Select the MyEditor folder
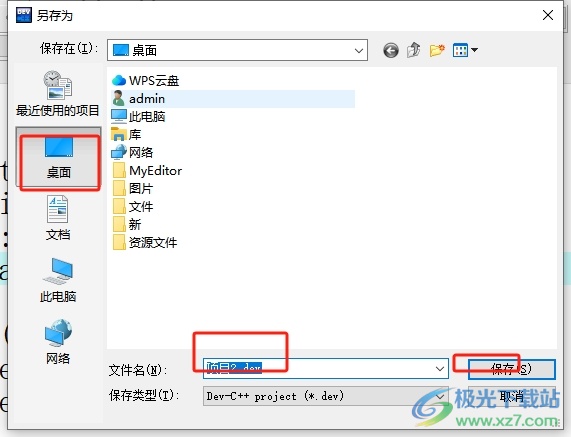571x437 pixels. [147, 170]
